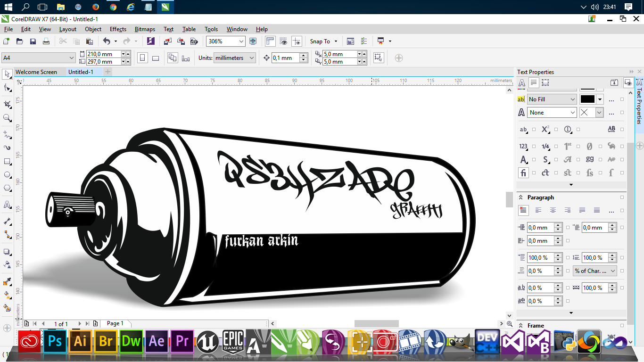Collapse the Frame section
The width and height of the screenshot is (644, 362).
[x=521, y=326]
